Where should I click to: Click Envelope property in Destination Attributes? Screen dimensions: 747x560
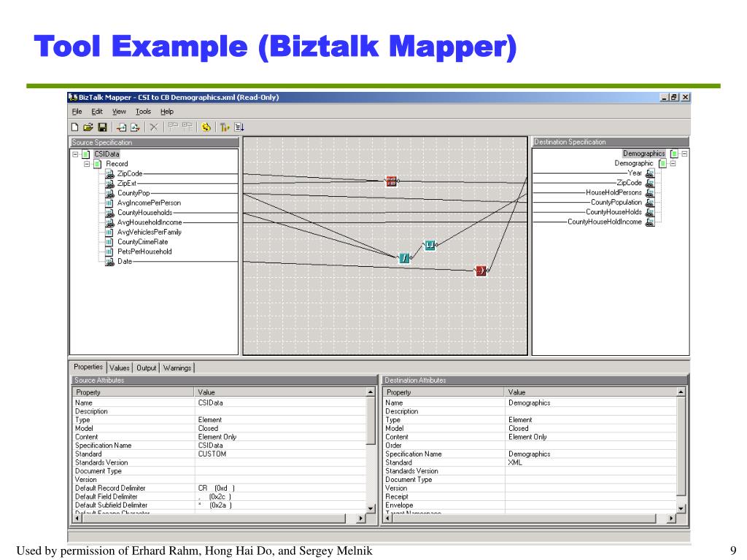399,505
